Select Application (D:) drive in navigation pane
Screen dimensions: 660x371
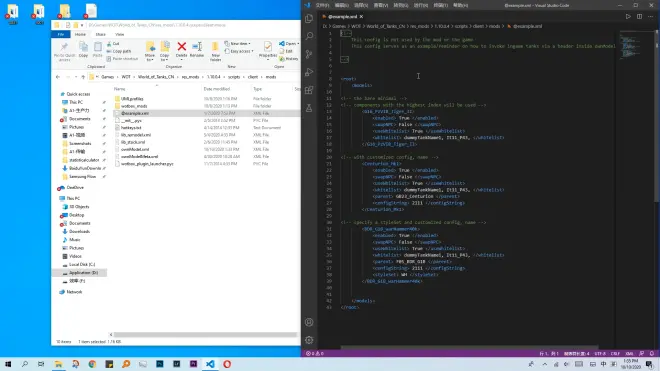(80, 273)
